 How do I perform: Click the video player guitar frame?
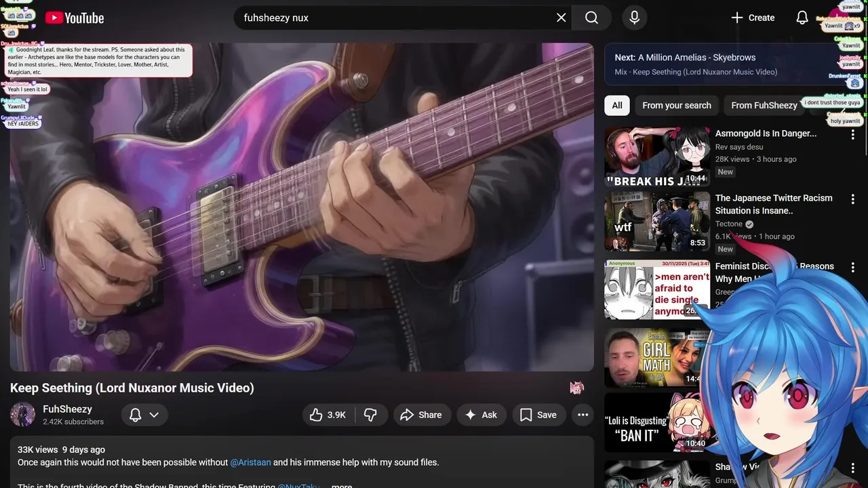[302, 207]
